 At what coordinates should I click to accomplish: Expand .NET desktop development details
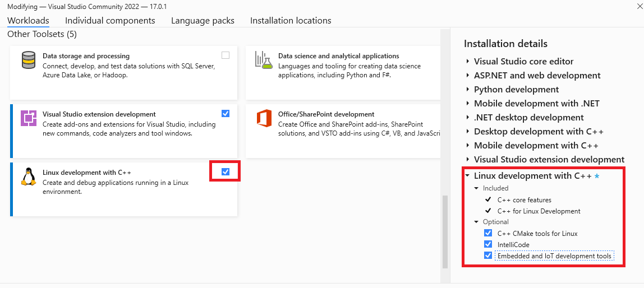coord(468,117)
